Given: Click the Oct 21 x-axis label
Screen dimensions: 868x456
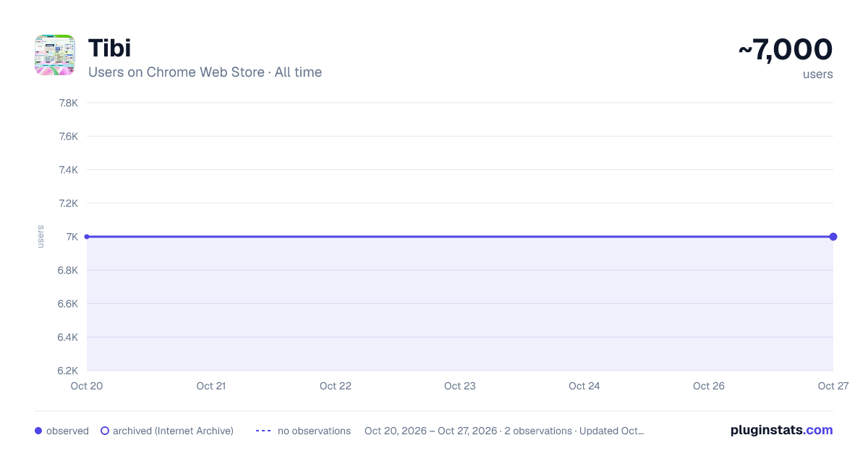Looking at the screenshot, I should click(211, 387).
